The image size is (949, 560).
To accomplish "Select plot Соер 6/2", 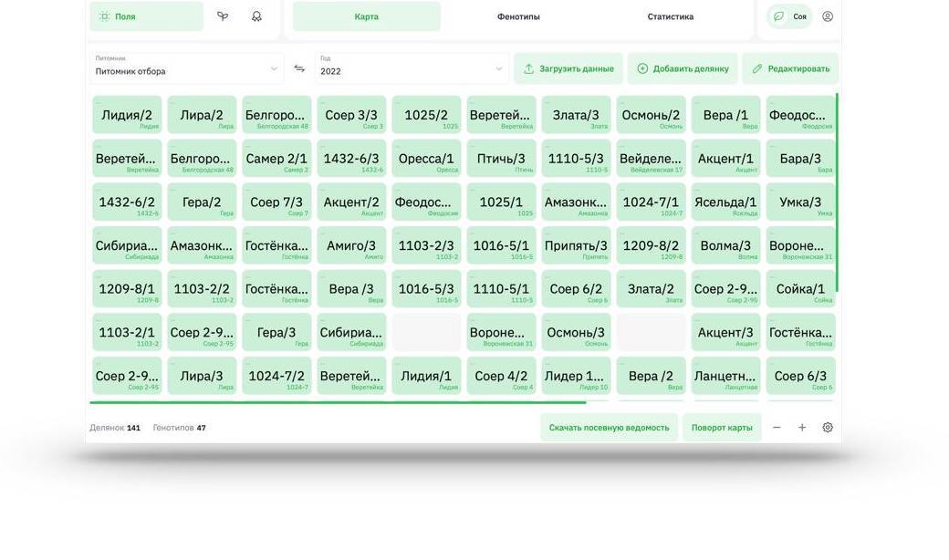I will (576, 289).
